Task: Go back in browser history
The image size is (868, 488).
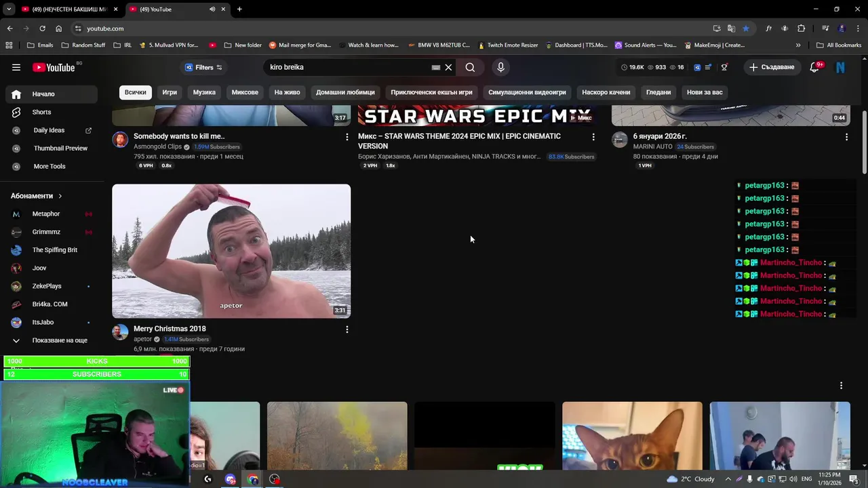Action: 9,28
